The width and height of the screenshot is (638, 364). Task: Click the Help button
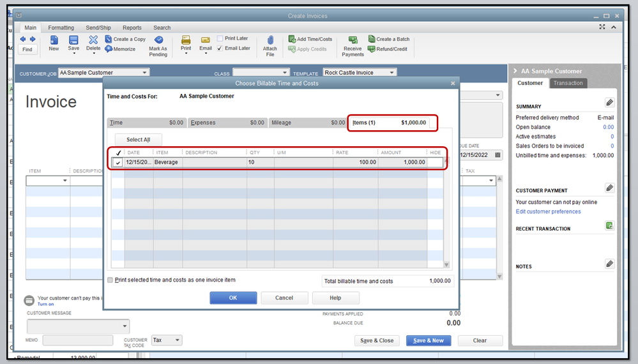pos(335,298)
